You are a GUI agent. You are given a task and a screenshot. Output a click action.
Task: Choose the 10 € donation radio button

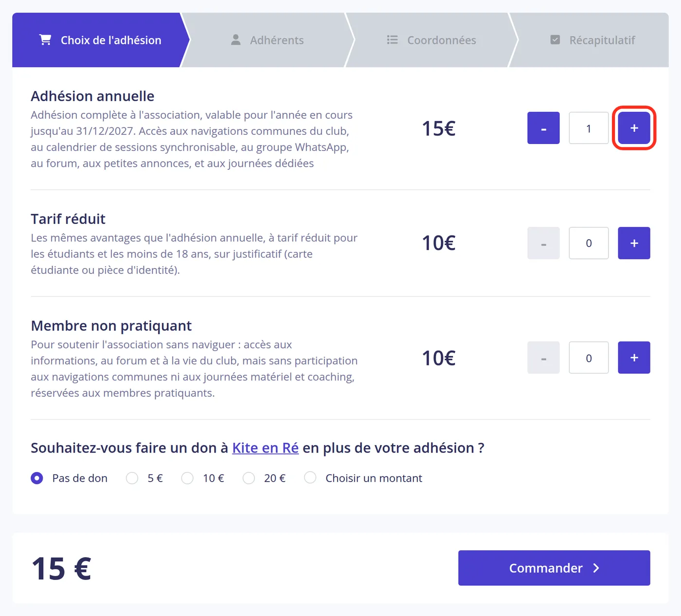pyautogui.click(x=187, y=478)
